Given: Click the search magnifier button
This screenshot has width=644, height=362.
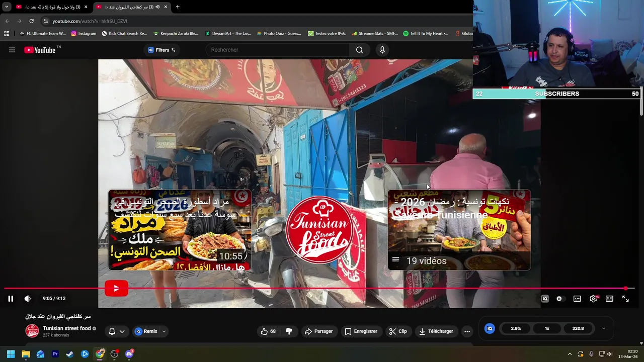Looking at the screenshot, I should click(359, 50).
